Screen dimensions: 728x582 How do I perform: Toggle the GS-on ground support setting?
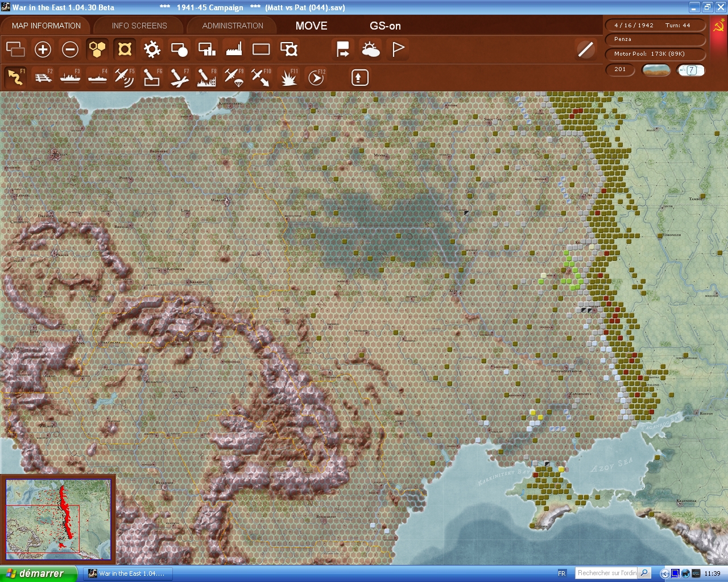pyautogui.click(x=385, y=26)
